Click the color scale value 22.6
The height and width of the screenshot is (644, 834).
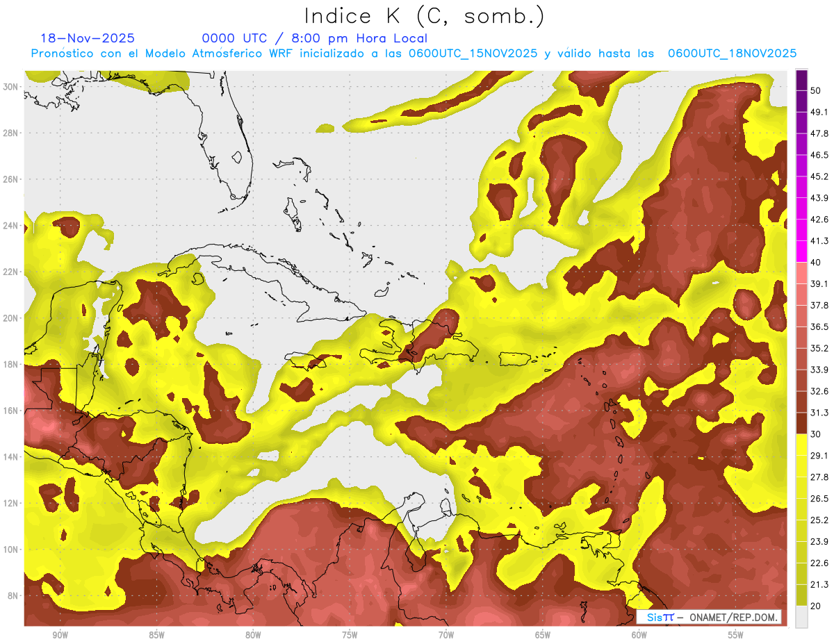819,563
